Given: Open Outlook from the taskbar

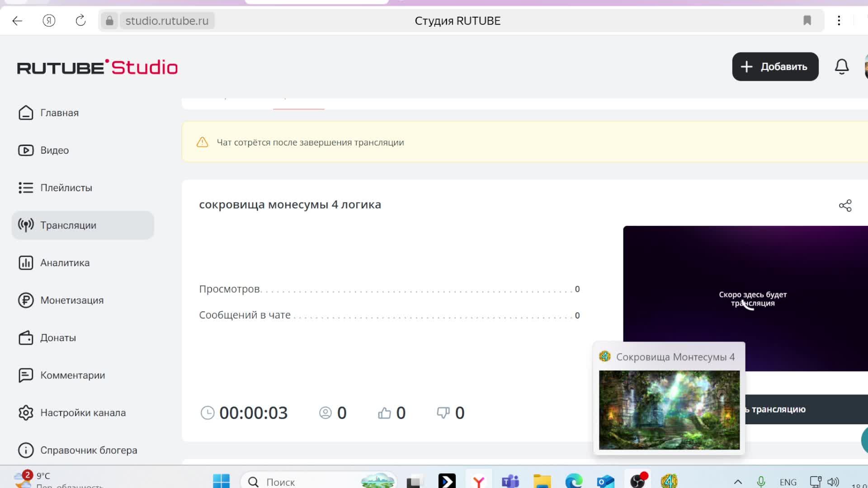Looking at the screenshot, I should pos(605,482).
